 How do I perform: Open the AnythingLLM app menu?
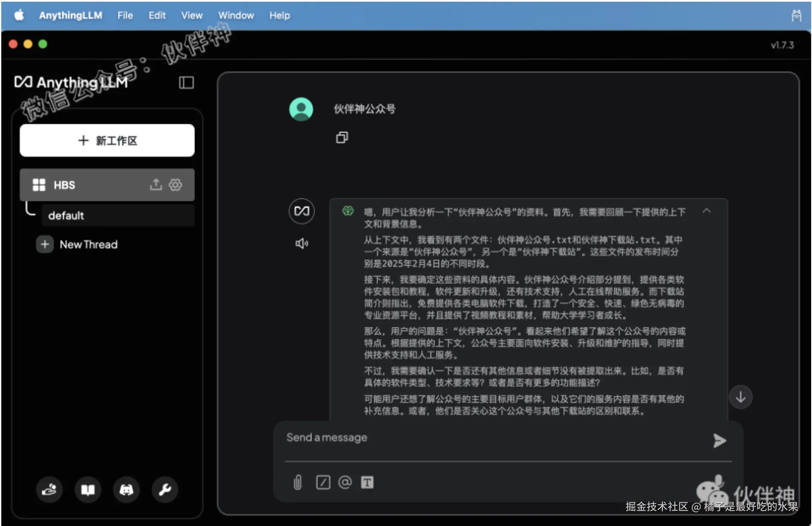[x=71, y=15]
